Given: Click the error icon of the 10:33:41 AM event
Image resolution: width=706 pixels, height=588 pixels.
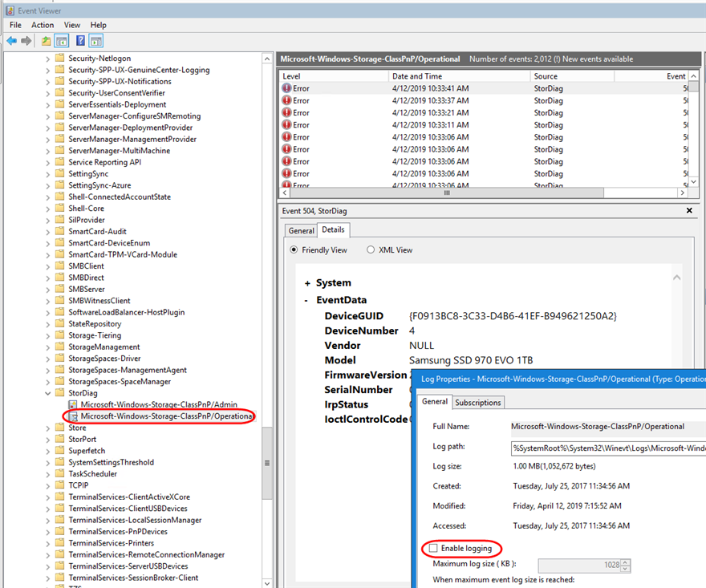Looking at the screenshot, I should [287, 88].
